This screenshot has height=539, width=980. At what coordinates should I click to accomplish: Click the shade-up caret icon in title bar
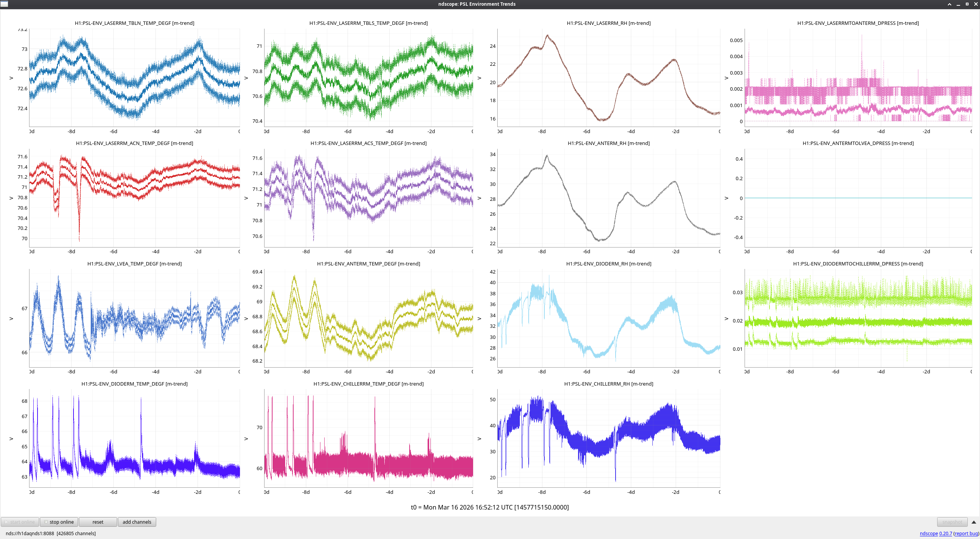(x=949, y=4)
